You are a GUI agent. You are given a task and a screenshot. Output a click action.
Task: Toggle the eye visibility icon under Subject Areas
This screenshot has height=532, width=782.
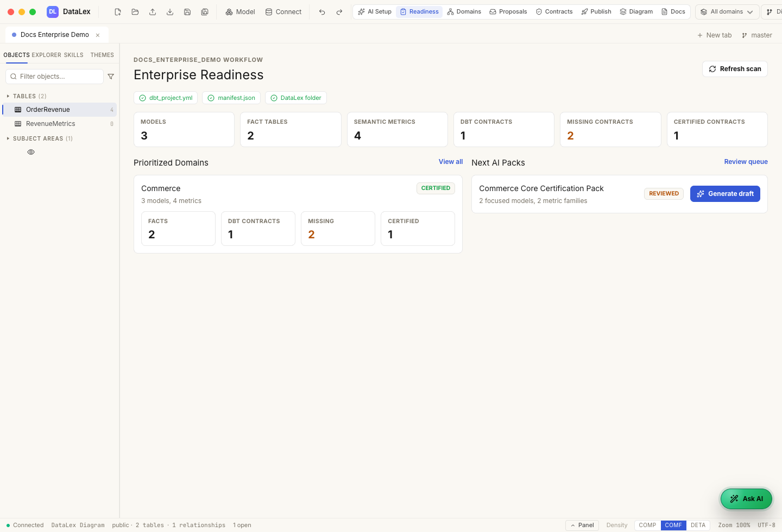(31, 152)
